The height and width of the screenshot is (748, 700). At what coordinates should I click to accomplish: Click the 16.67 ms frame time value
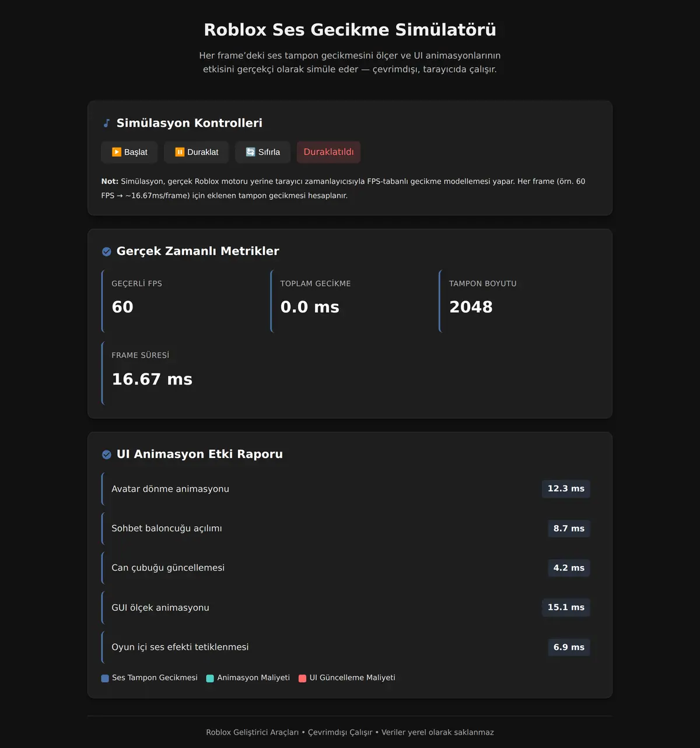[152, 380]
